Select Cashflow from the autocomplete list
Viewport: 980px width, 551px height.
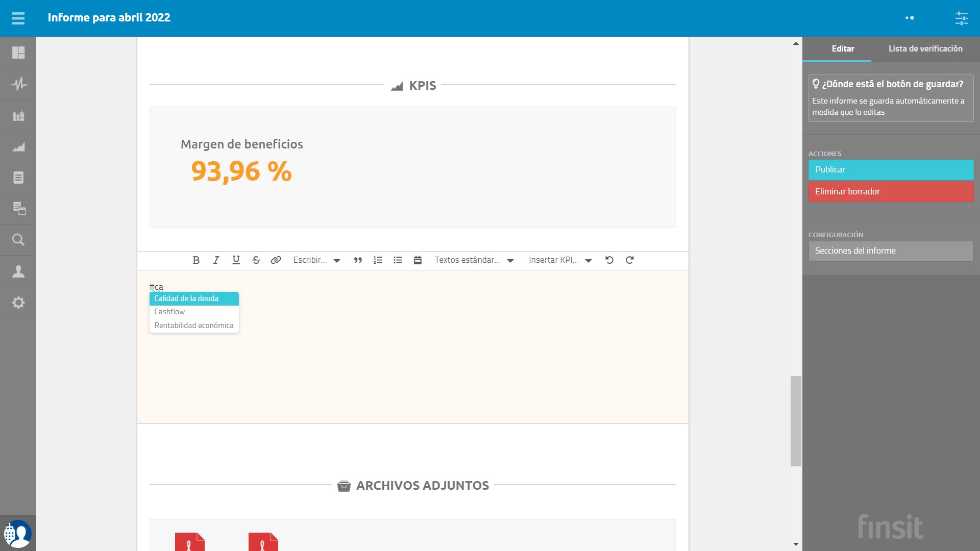pyautogui.click(x=194, y=312)
